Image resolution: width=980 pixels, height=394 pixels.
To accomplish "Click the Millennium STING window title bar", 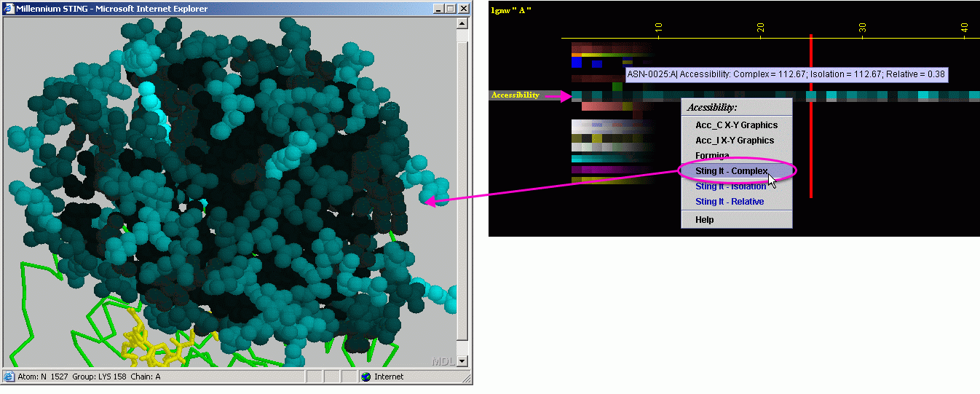I will tap(237, 9).
